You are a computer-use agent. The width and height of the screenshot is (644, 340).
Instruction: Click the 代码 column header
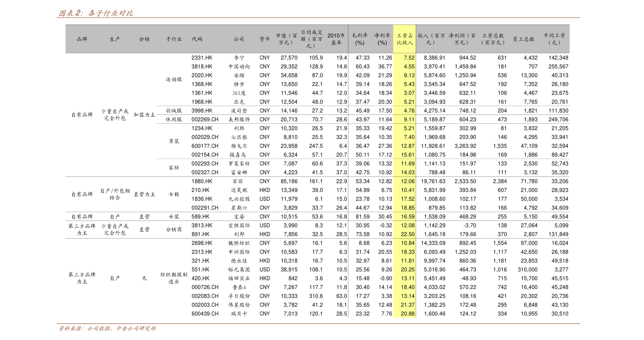pyautogui.click(x=197, y=39)
